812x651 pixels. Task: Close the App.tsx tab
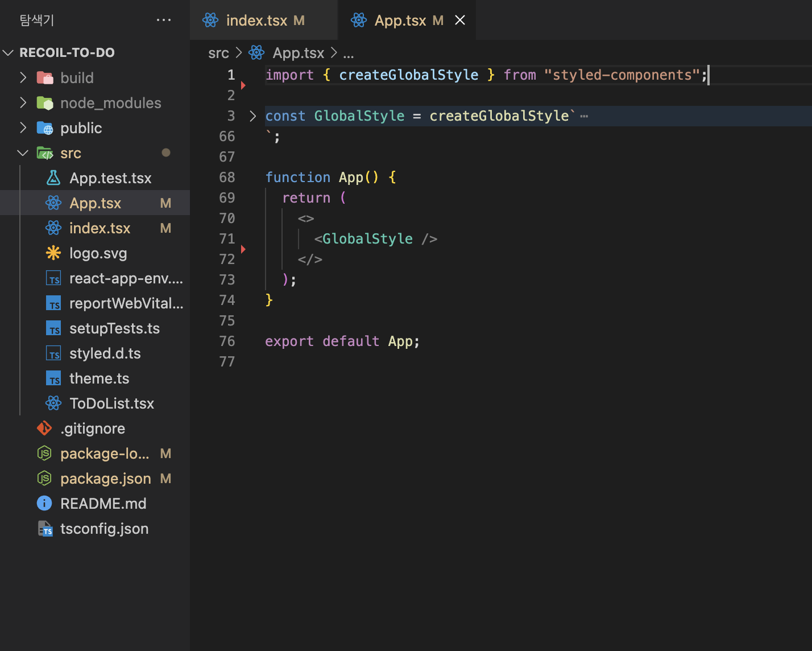point(460,20)
